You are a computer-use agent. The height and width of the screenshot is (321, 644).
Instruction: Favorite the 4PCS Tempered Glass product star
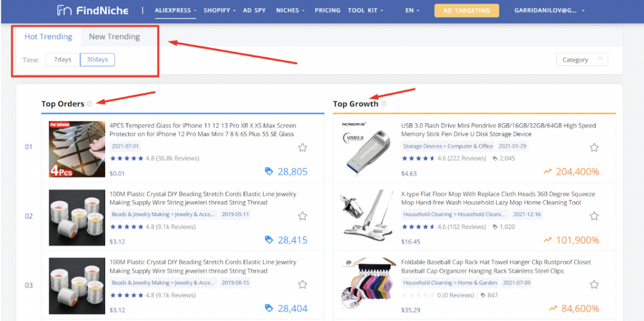(x=303, y=148)
